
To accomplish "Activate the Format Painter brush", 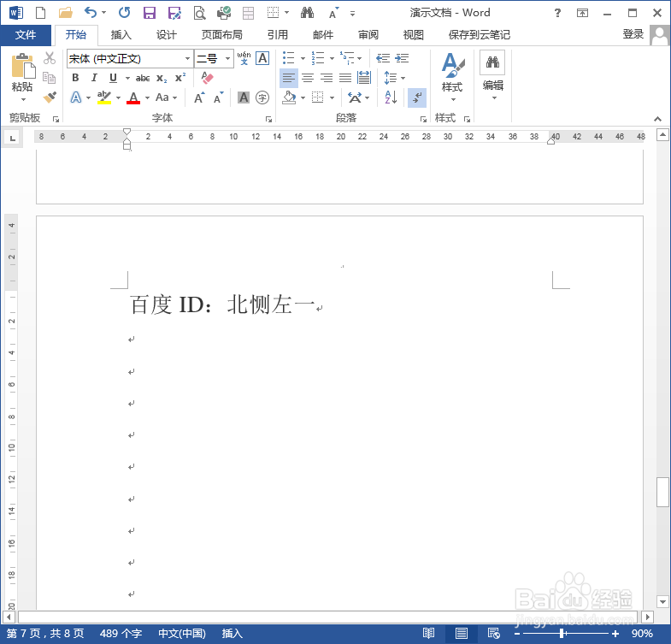I will pyautogui.click(x=50, y=97).
